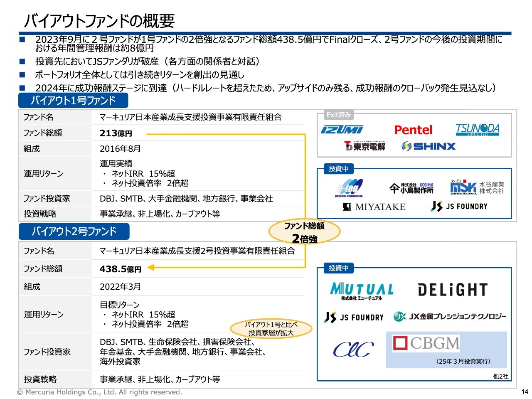Click the e-teq physical distribution logo

pyautogui.click(x=349, y=188)
